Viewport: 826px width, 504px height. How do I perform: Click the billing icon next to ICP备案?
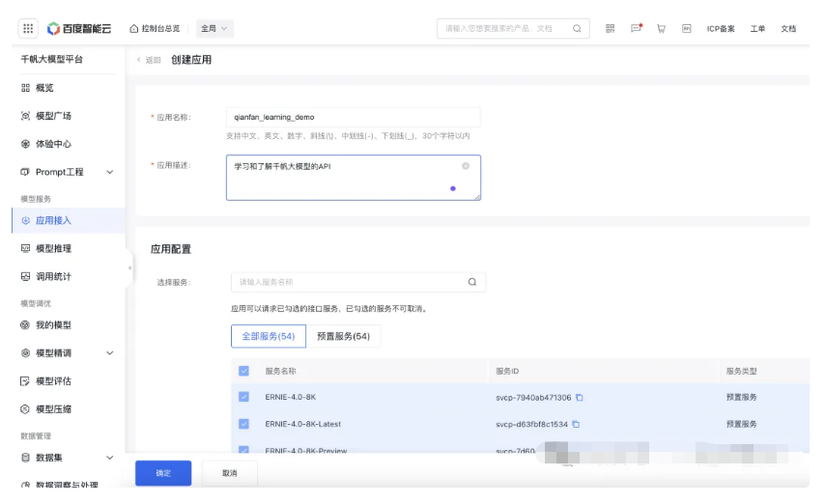pyautogui.click(x=687, y=28)
